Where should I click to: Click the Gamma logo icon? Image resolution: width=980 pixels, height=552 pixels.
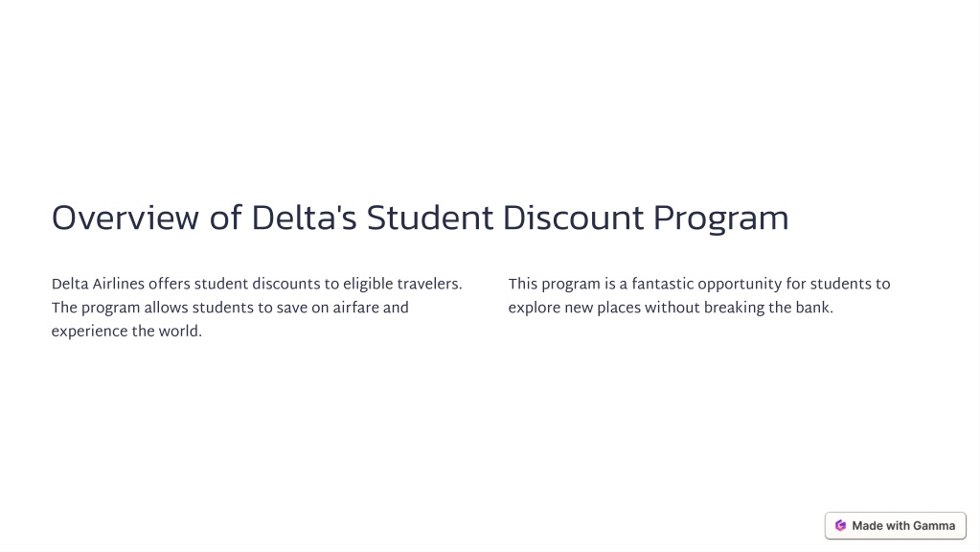841,526
